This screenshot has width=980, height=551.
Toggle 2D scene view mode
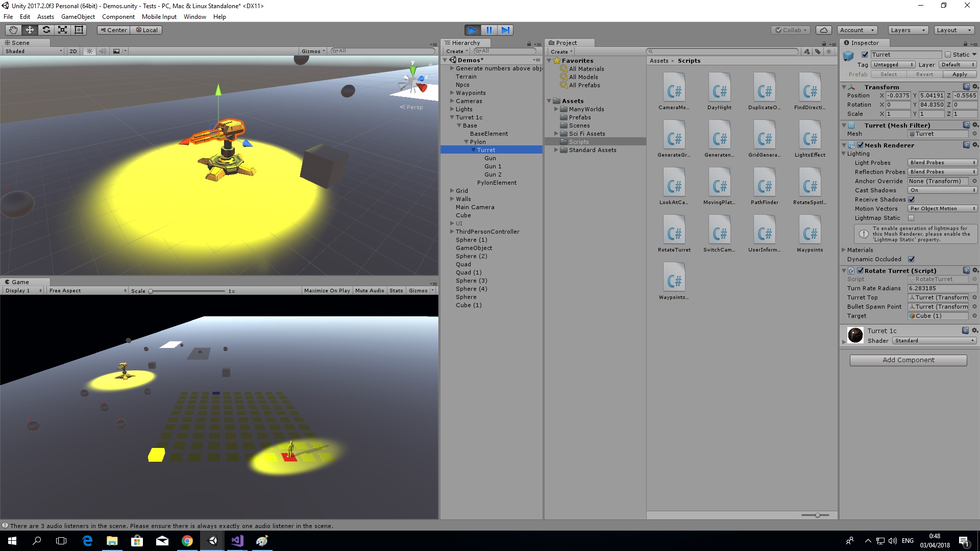(x=73, y=51)
